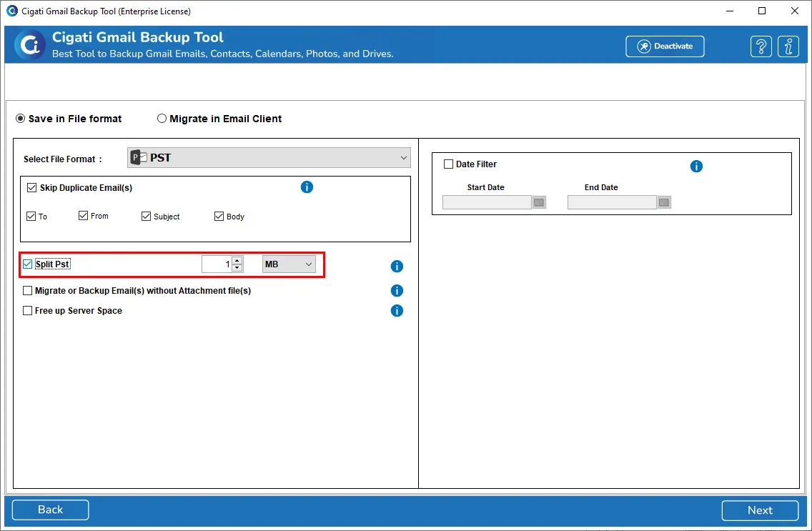Open the help question mark icon
The width and height of the screenshot is (812, 531).
point(761,46)
